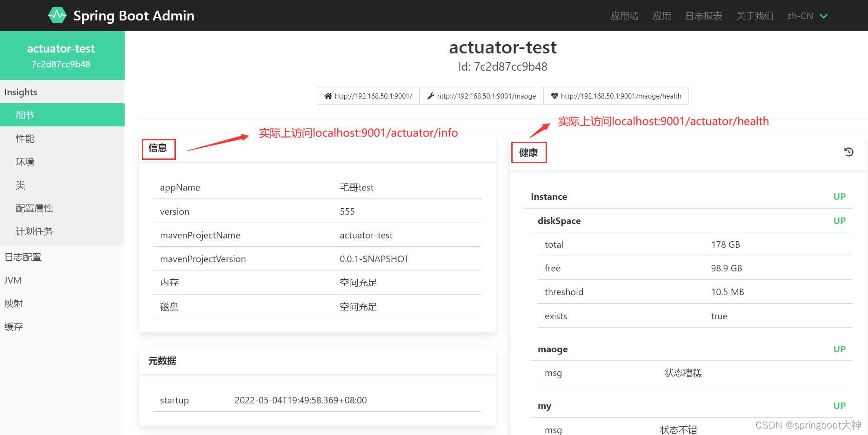868x435 pixels.
Task: Click the threshold value 10.5 MB
Action: (728, 292)
